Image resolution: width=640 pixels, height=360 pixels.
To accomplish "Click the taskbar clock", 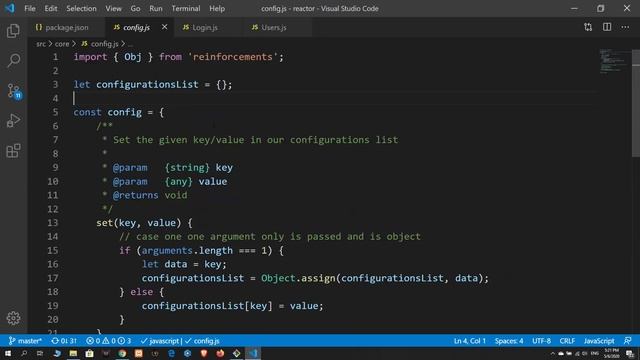I will [x=611, y=353].
